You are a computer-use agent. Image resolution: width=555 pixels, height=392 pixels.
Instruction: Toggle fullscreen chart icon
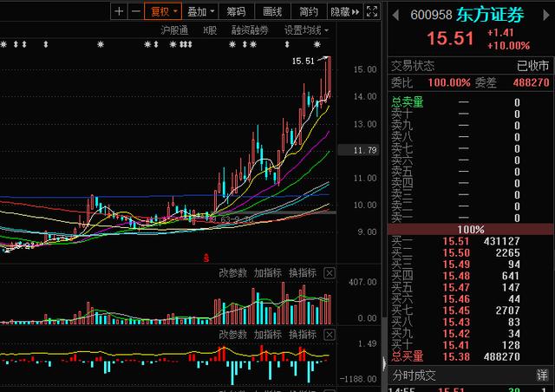(372, 11)
